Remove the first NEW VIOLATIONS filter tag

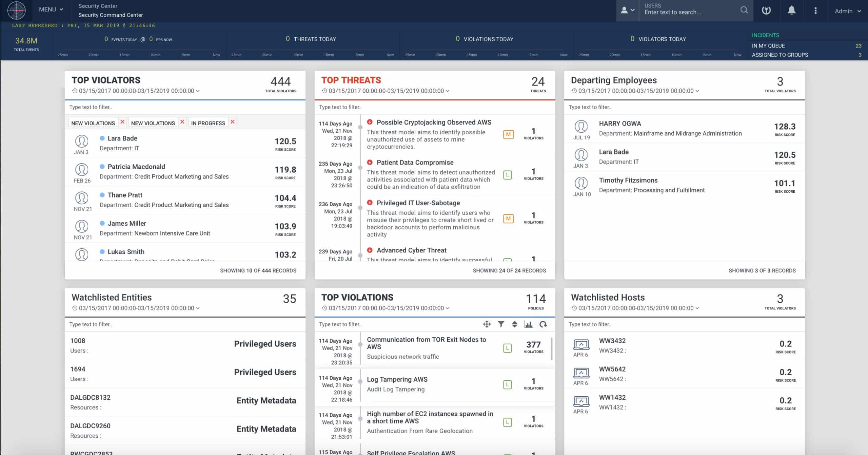tap(122, 122)
